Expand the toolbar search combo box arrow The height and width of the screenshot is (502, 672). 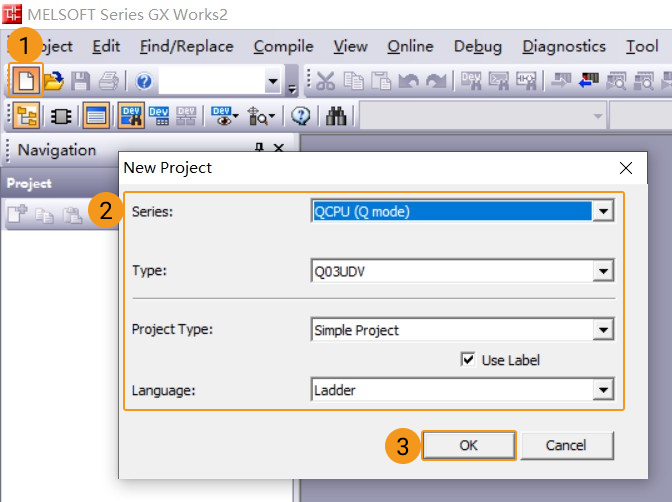click(273, 81)
